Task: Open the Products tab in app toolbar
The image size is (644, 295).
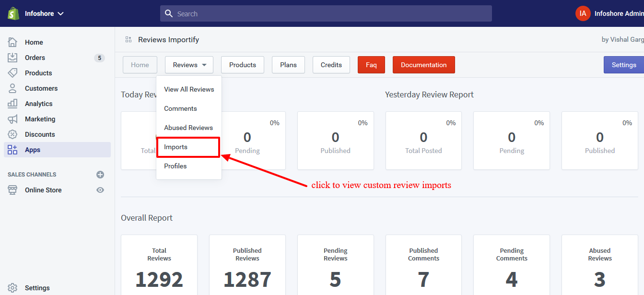Action: tap(243, 65)
